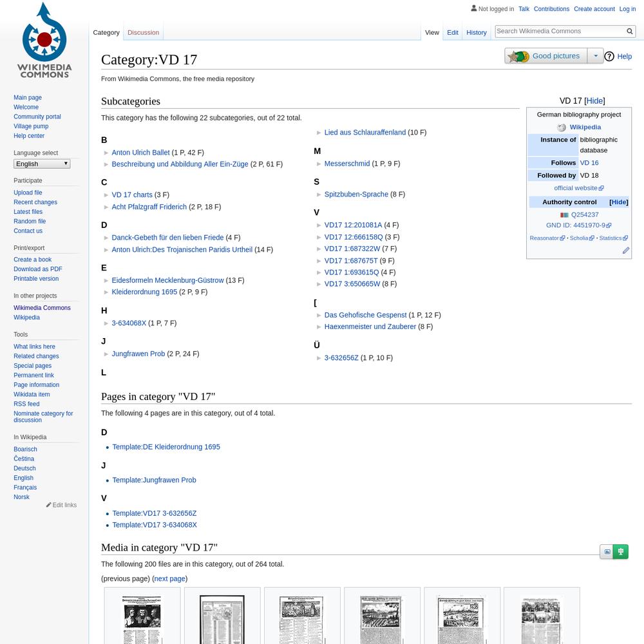644x644 pixels.
Task: Click the gallery image view icon
Action: pos(607,552)
